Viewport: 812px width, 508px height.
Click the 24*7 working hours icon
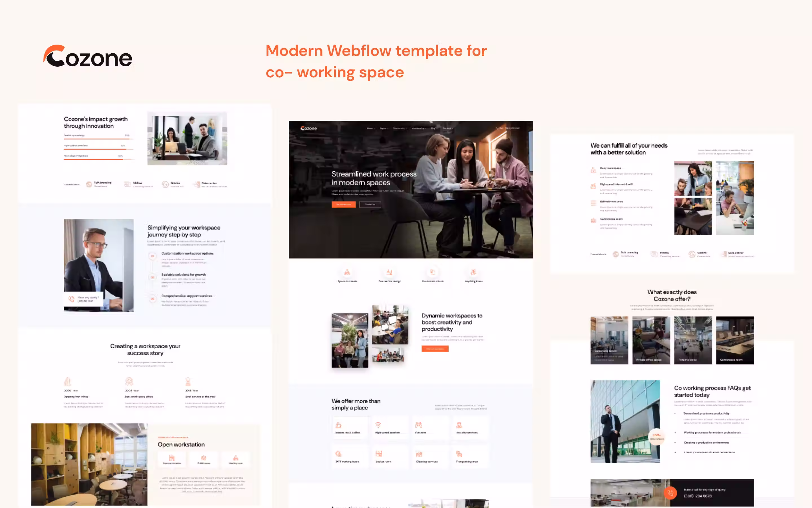(338, 454)
